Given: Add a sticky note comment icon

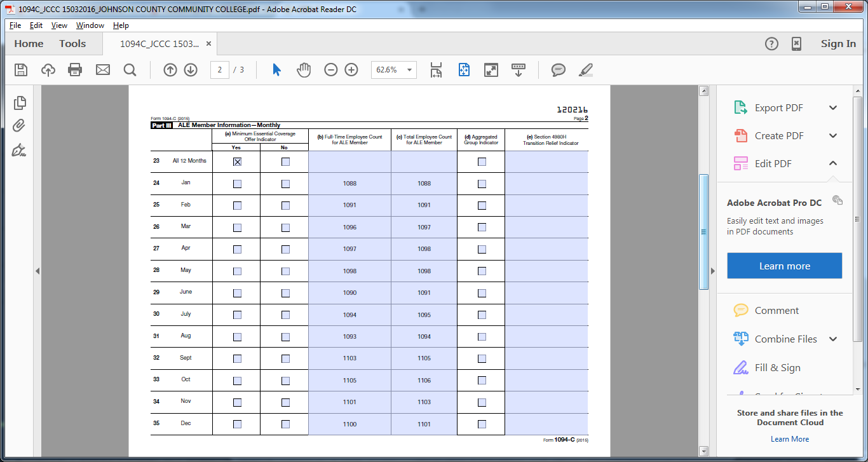Looking at the screenshot, I should coord(559,70).
